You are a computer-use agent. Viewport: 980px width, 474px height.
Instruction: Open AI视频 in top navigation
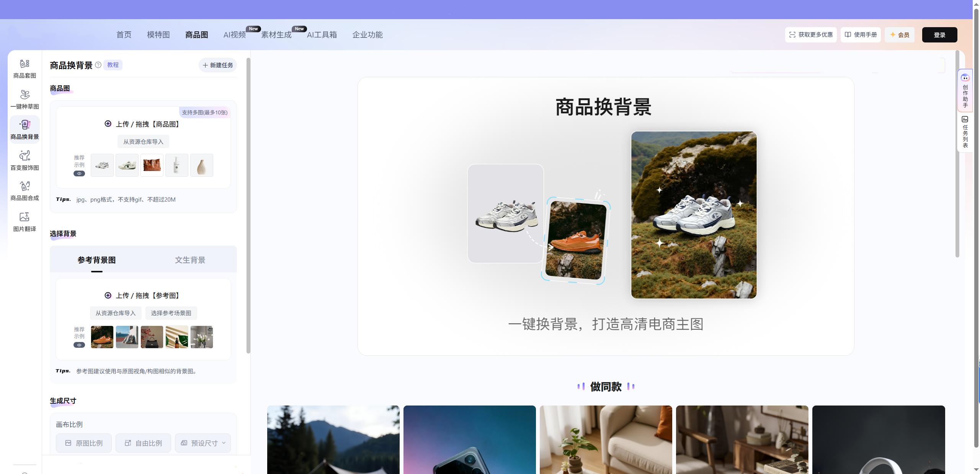point(234,35)
